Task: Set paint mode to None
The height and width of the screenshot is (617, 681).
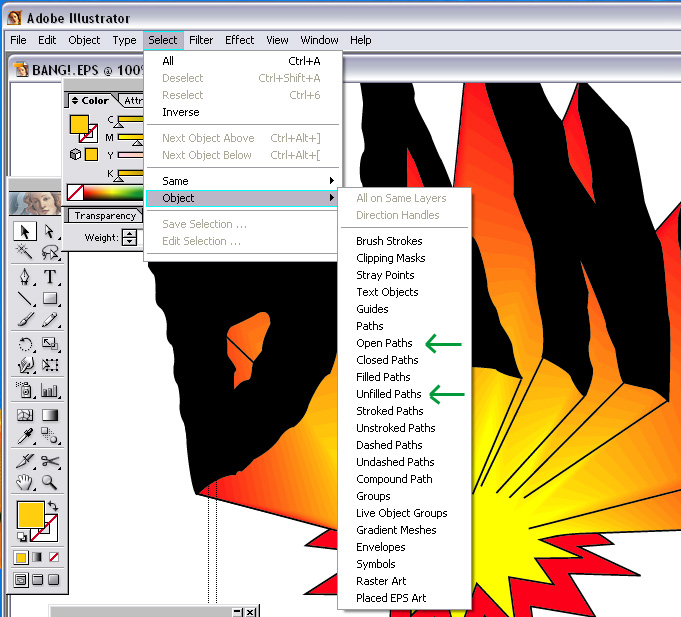Action: [x=54, y=557]
